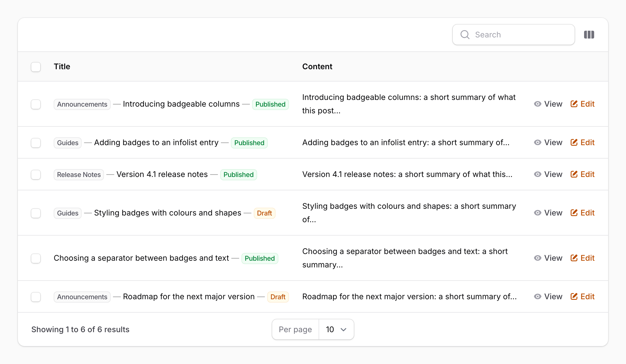Click the Draft badge on Roadmap row
Image resolution: width=626 pixels, height=364 pixels.
[278, 297]
